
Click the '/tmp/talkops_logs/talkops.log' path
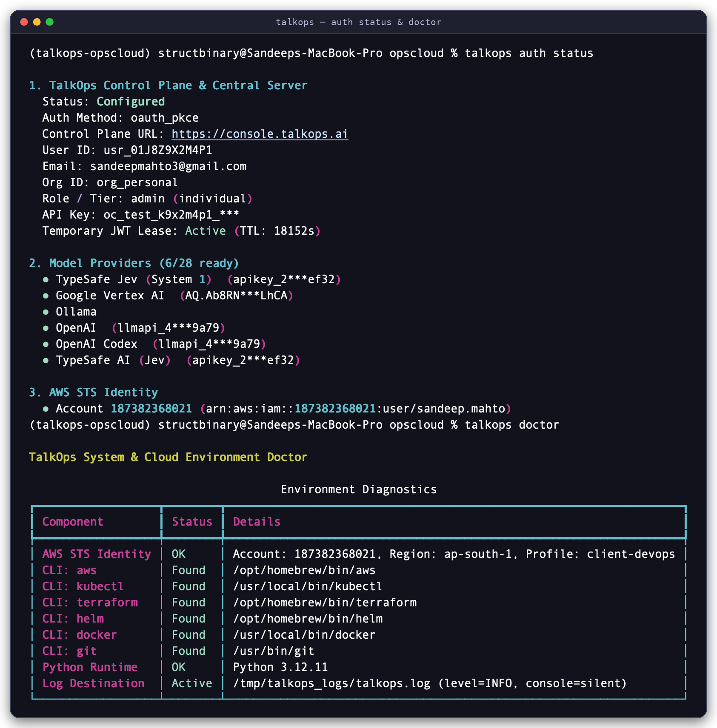(x=331, y=683)
